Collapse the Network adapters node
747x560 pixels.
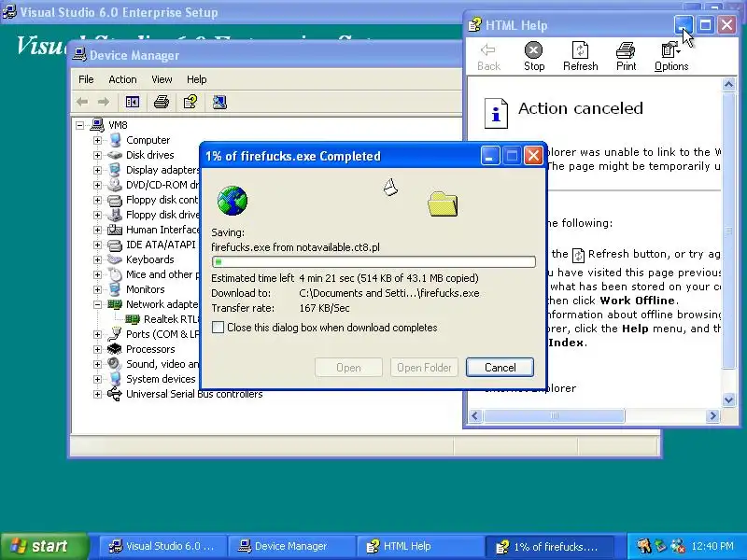point(97,304)
